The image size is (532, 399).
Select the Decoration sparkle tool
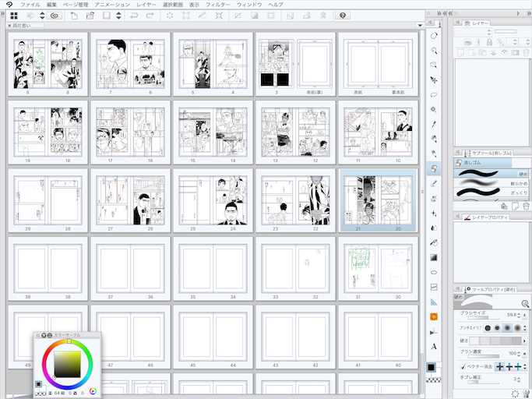coord(434,214)
